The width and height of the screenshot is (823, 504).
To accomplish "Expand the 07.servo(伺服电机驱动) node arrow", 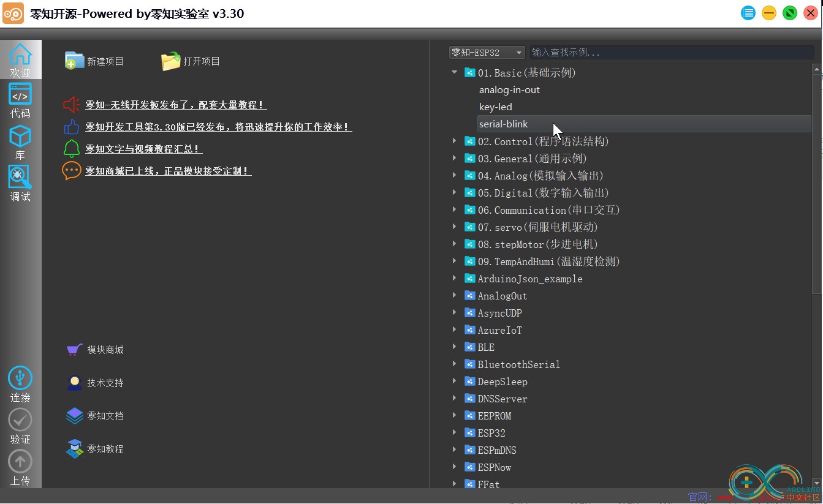I will pos(454,227).
